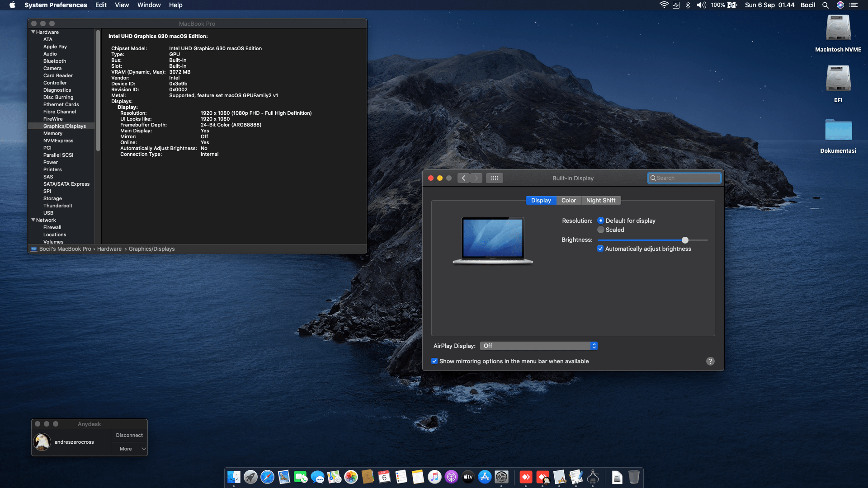Click the sidebar scrollbar in MacBook Pro window

click(x=98, y=90)
